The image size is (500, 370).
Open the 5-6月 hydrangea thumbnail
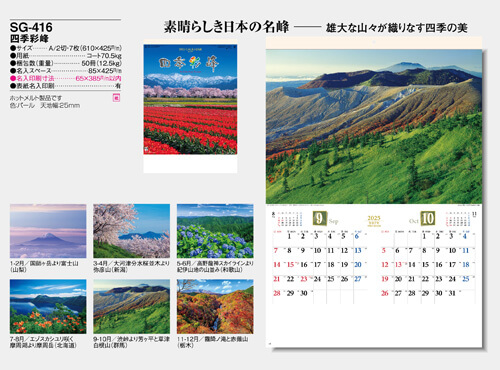(215, 231)
